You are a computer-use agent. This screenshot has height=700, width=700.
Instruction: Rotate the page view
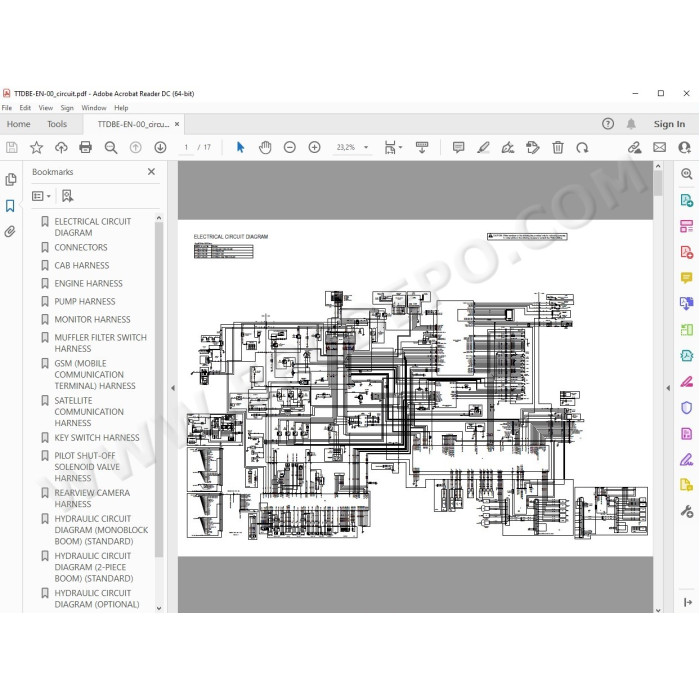[582, 147]
